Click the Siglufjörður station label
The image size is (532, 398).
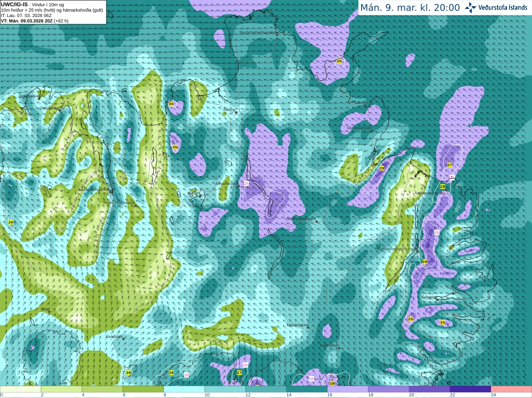29,96
